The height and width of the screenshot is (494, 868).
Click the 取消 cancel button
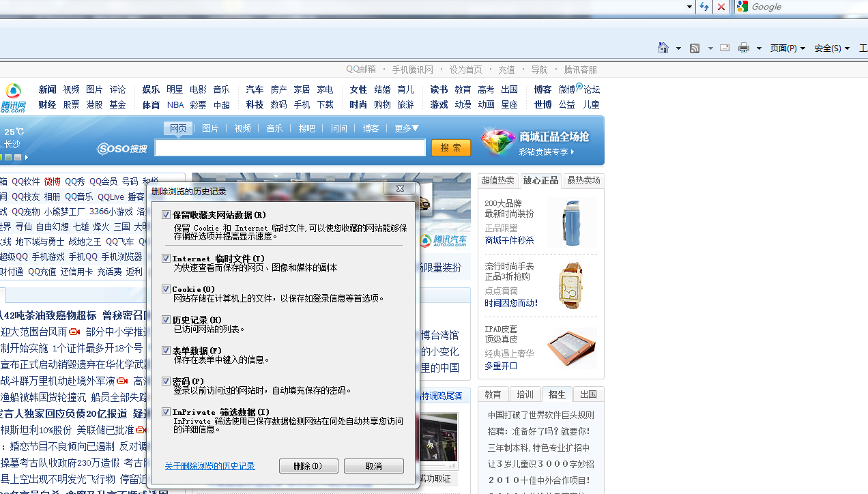[x=374, y=466]
